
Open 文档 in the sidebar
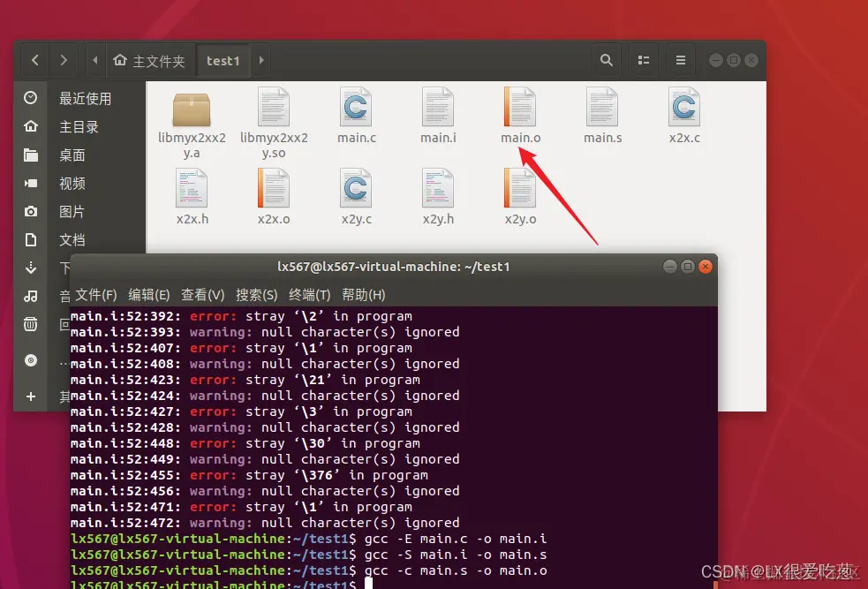tap(72, 239)
